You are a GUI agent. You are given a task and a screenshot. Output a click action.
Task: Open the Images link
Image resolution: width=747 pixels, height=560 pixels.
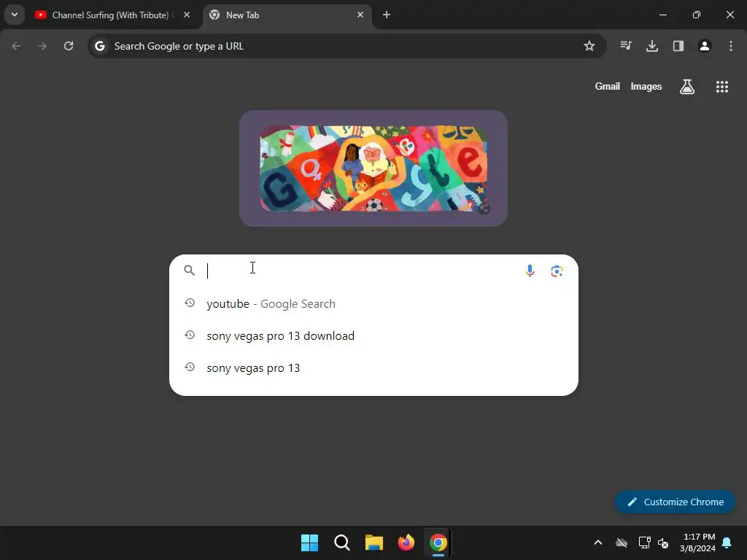pyautogui.click(x=646, y=87)
